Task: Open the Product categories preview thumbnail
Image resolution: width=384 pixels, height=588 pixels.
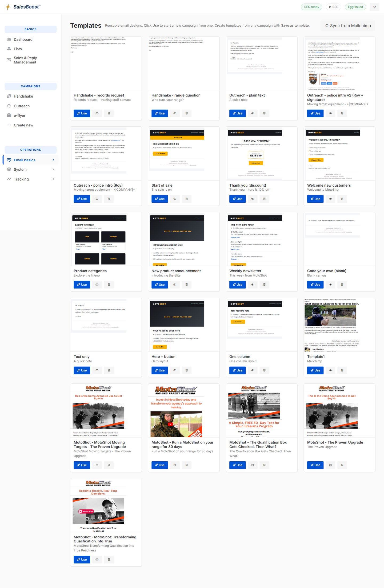Action: tap(106, 239)
